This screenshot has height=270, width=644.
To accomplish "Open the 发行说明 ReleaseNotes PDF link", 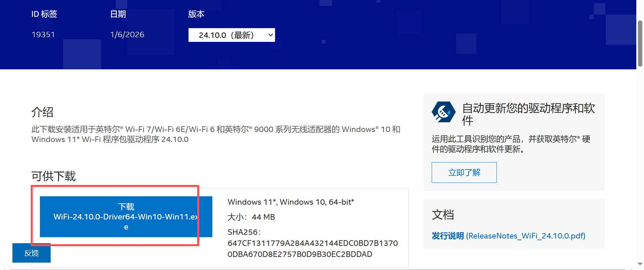I will pyautogui.click(x=508, y=236).
